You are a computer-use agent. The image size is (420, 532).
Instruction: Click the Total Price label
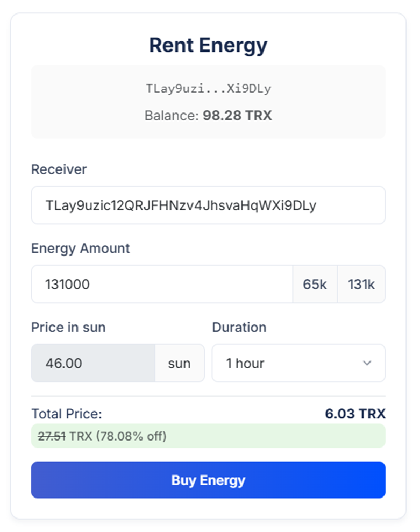click(x=67, y=414)
